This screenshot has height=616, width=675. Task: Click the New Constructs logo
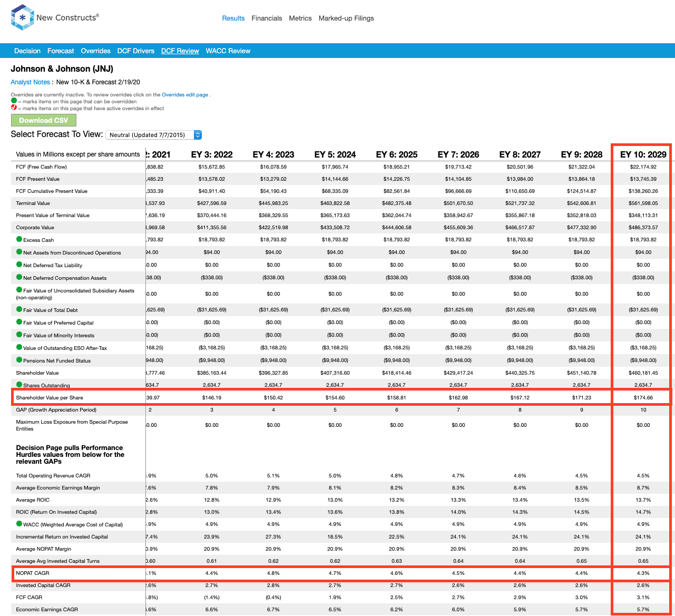[55, 18]
